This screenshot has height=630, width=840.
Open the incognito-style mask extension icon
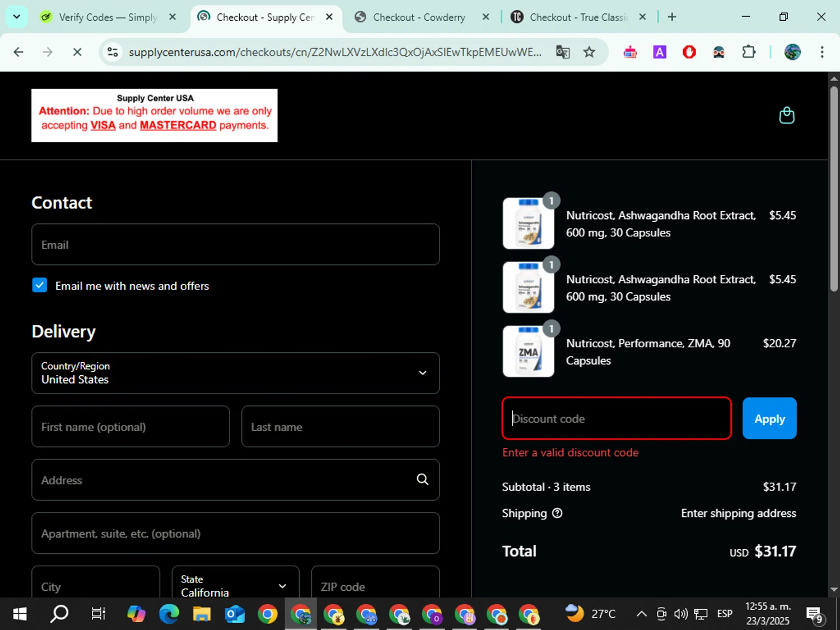point(718,52)
